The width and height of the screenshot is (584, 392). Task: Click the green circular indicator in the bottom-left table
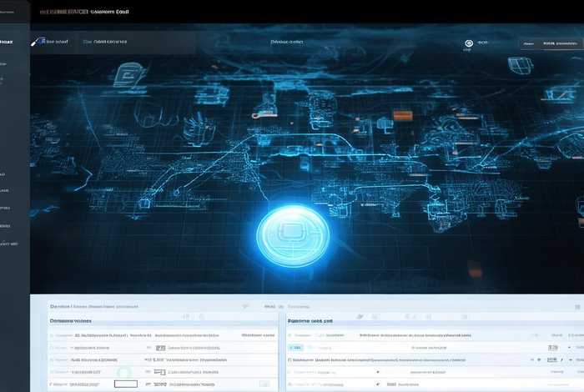tap(123, 373)
